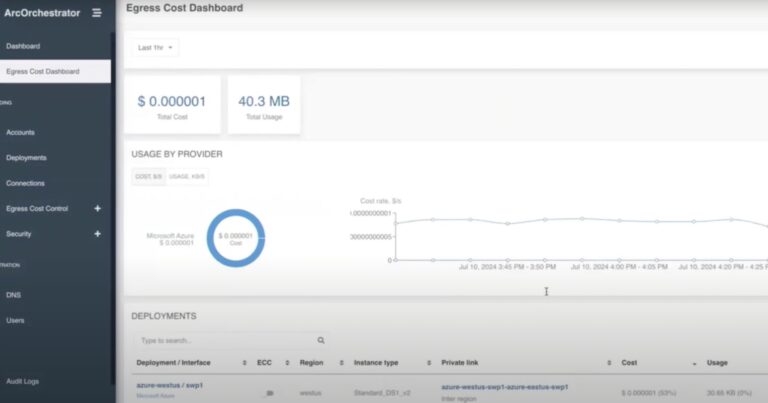Open the azure-westus / swp1 deployment link
Image resolution: width=768 pixels, height=403 pixels.
[x=169, y=385]
